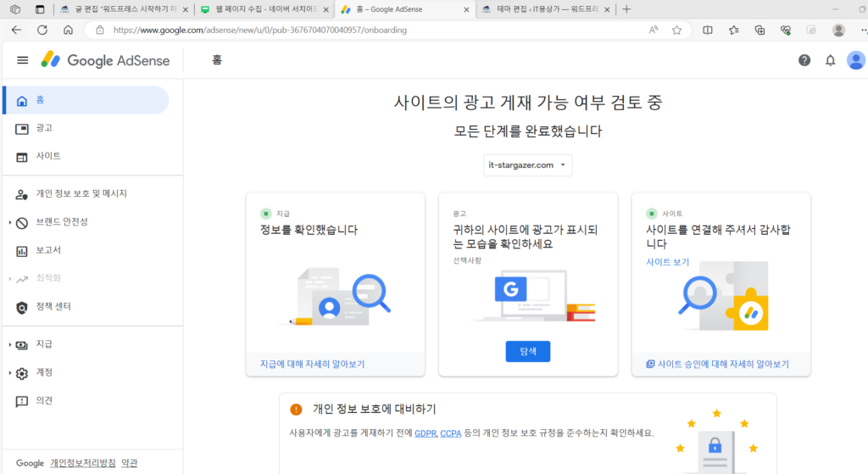View site information lock icon
The image size is (868, 474).
point(100,30)
